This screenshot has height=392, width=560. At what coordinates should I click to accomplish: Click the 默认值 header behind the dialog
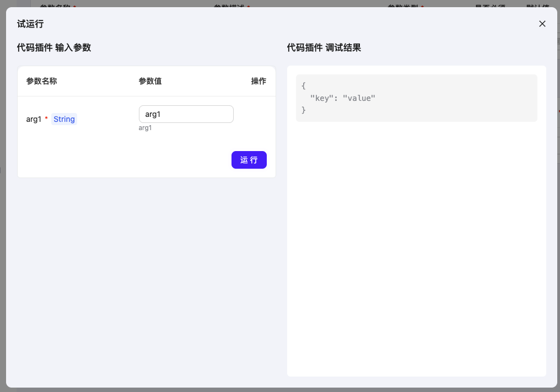point(539,6)
